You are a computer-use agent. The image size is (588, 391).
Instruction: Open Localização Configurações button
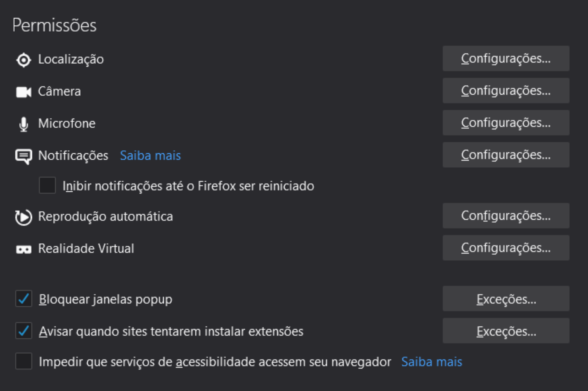tap(506, 58)
